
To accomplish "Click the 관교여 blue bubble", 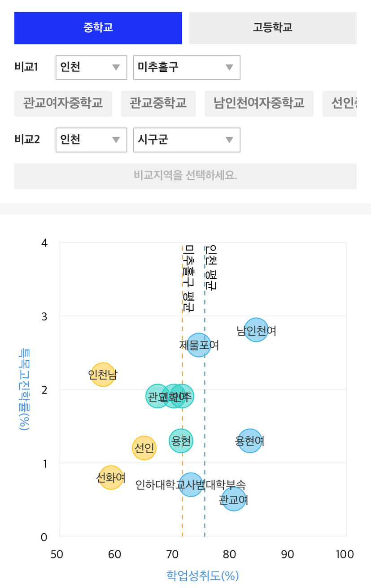I will 234,500.
